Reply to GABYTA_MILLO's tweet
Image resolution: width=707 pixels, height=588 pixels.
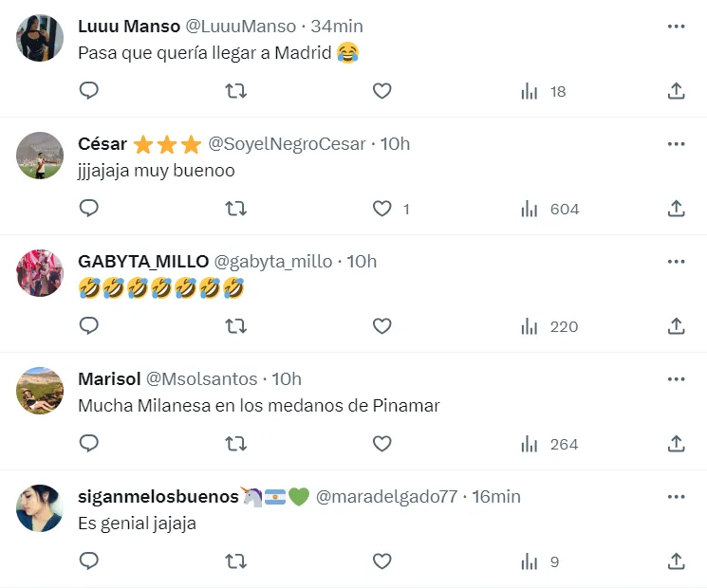(x=89, y=326)
